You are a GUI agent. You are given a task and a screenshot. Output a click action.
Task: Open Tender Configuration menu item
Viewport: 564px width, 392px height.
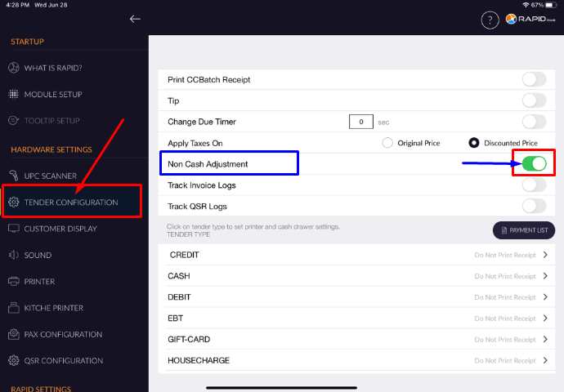tap(71, 202)
